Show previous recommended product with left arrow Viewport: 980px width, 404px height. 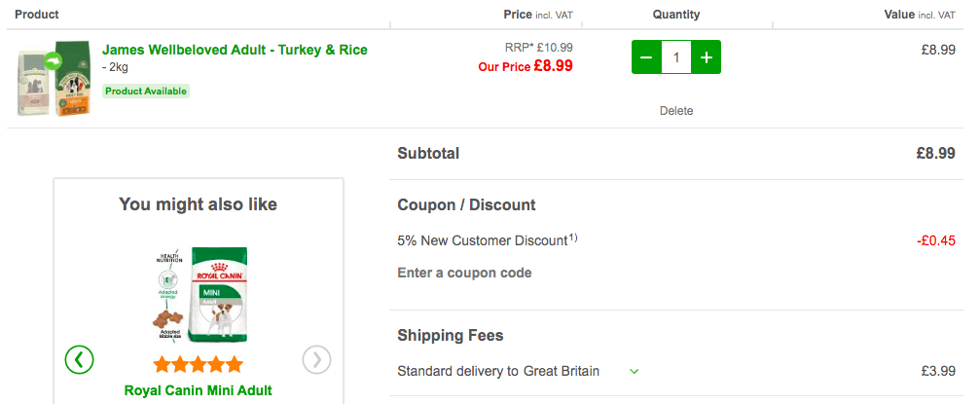pyautogui.click(x=80, y=359)
